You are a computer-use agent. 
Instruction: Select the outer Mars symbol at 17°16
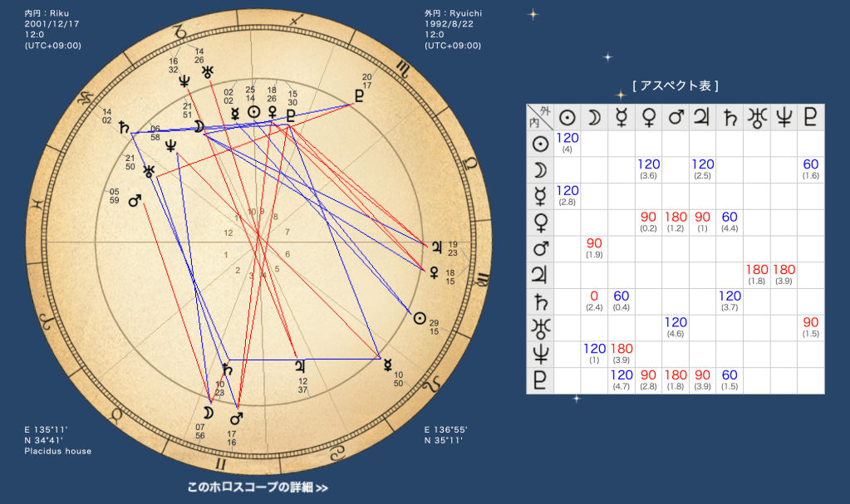click(235, 418)
